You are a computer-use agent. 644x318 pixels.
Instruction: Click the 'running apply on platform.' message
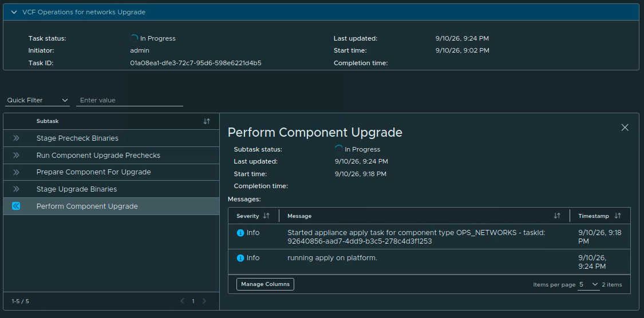point(332,258)
